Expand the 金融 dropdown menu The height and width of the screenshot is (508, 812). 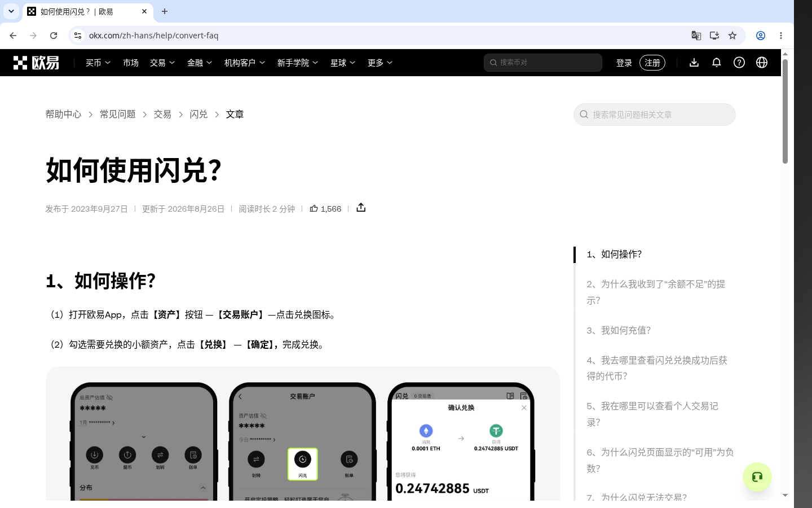200,63
